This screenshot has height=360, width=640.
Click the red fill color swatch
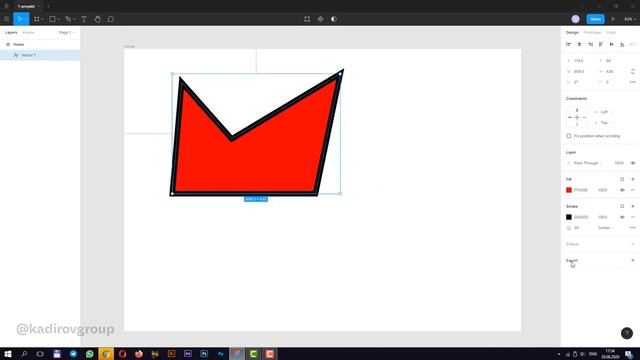pyautogui.click(x=569, y=190)
